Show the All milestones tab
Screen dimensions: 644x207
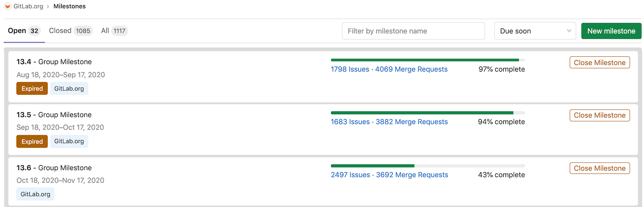(x=114, y=31)
